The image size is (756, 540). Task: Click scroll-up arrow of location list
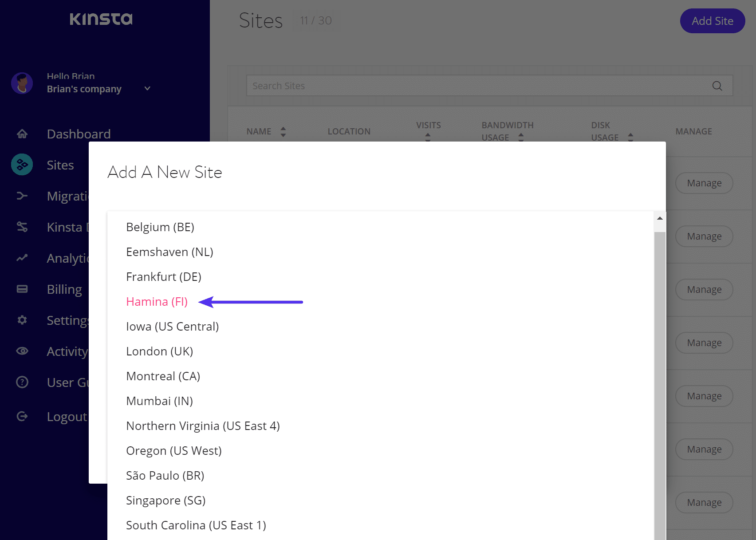(660, 218)
